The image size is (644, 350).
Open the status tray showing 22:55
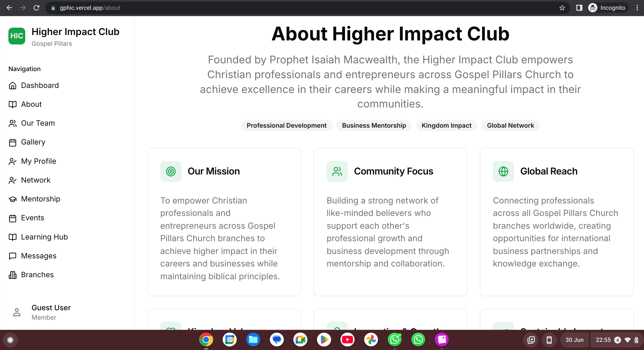click(617, 340)
